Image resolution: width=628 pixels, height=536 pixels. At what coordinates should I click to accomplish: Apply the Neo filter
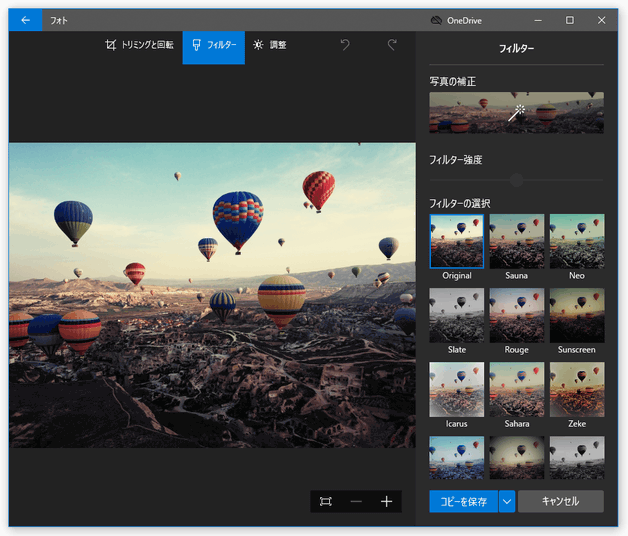pos(577,241)
